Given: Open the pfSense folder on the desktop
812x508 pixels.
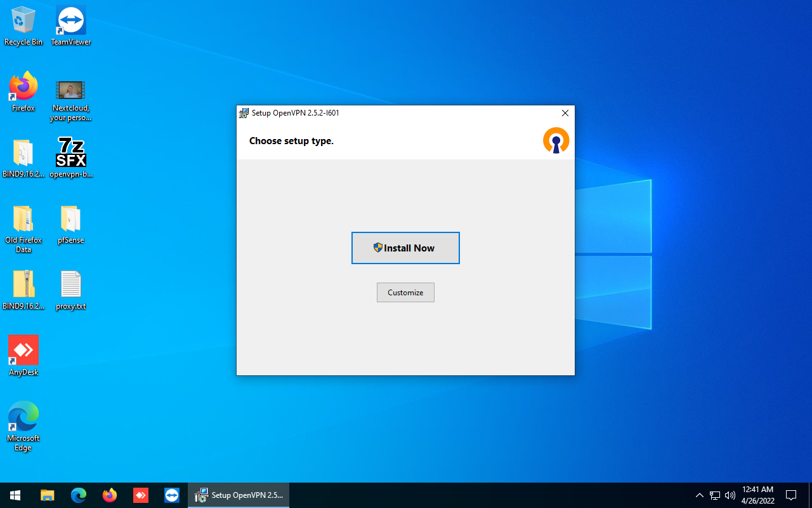Looking at the screenshot, I should coord(70,219).
